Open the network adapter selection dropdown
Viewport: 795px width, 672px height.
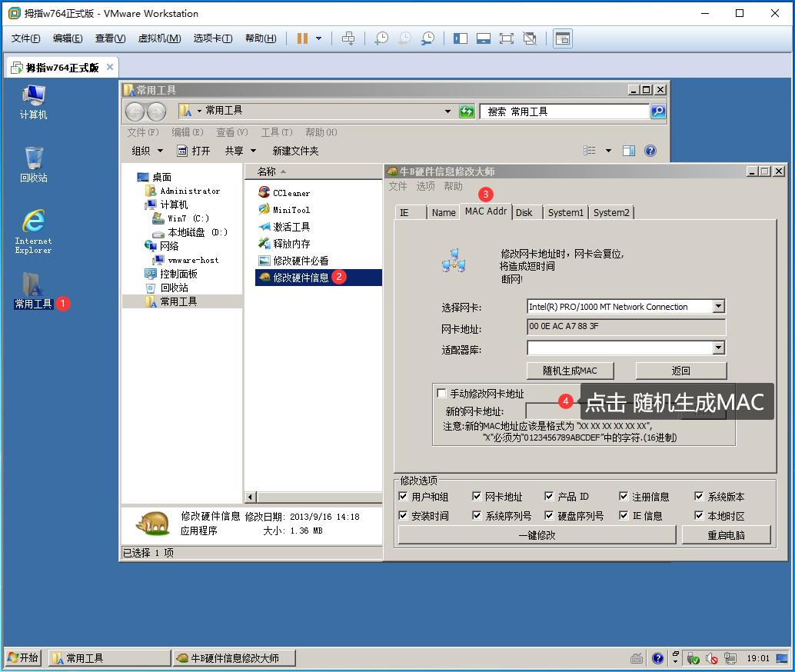coord(718,307)
